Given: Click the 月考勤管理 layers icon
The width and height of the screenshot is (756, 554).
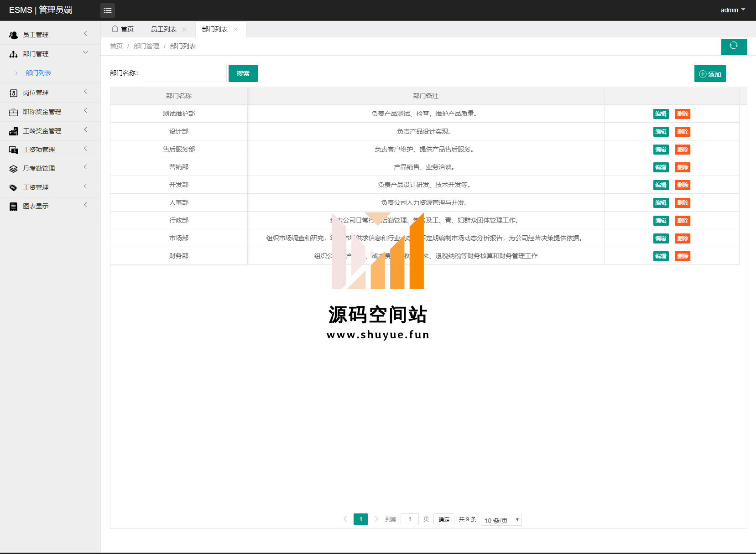Looking at the screenshot, I should 14,168.
